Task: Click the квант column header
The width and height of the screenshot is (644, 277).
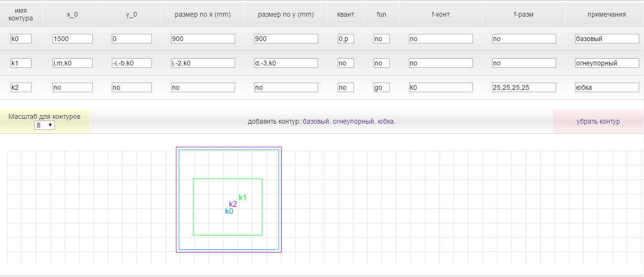Action: tap(346, 14)
